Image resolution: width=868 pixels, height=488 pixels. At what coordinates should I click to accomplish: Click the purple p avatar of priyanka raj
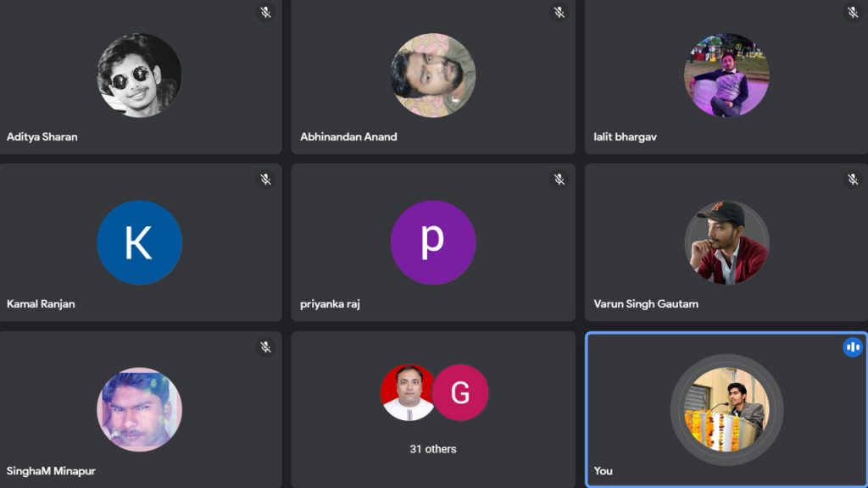pos(433,242)
